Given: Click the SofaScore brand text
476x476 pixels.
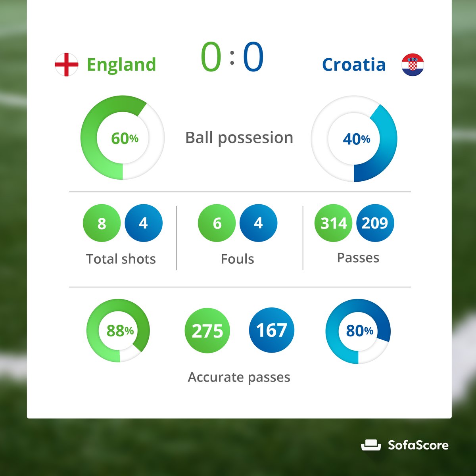Looking at the screenshot, I should (418, 445).
